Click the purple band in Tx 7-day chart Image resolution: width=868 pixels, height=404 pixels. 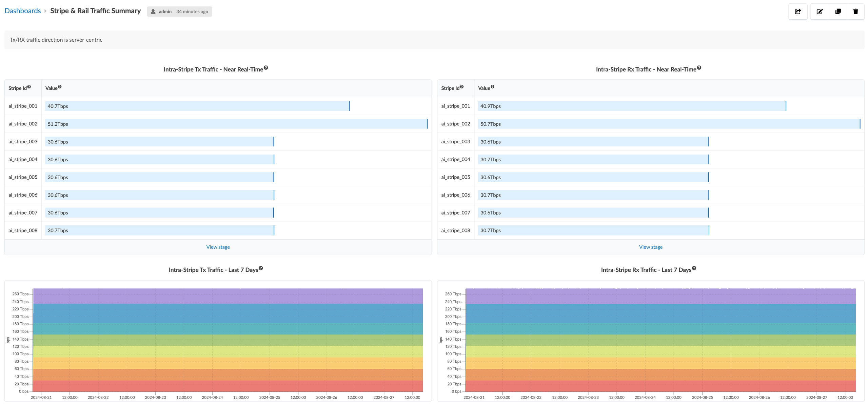228,296
